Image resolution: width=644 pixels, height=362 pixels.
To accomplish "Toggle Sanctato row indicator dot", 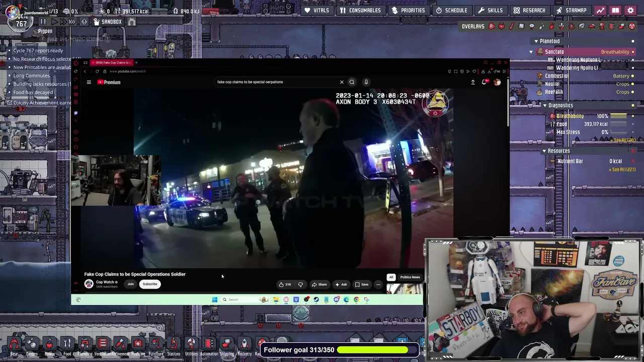I will point(633,52).
